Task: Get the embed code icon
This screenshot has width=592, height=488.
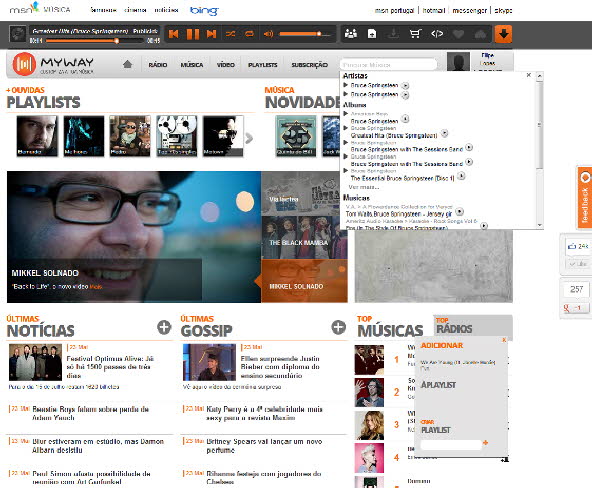Action: (x=437, y=34)
